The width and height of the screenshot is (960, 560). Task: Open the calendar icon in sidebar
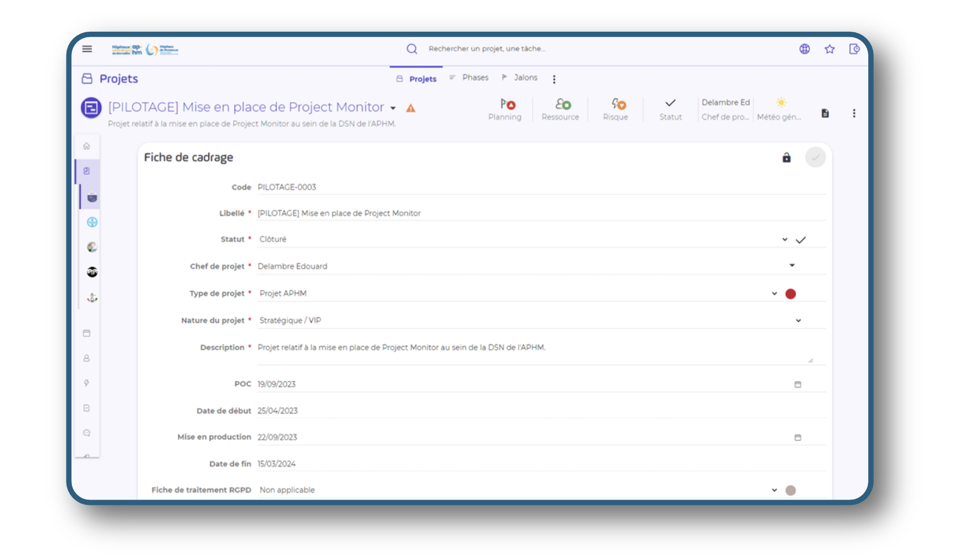point(87,333)
